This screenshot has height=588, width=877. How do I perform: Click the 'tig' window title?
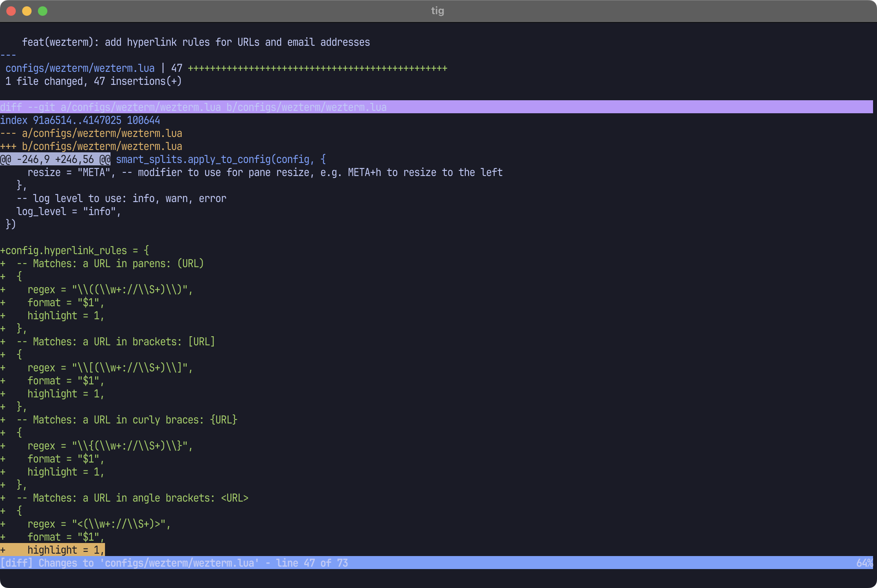point(438,11)
